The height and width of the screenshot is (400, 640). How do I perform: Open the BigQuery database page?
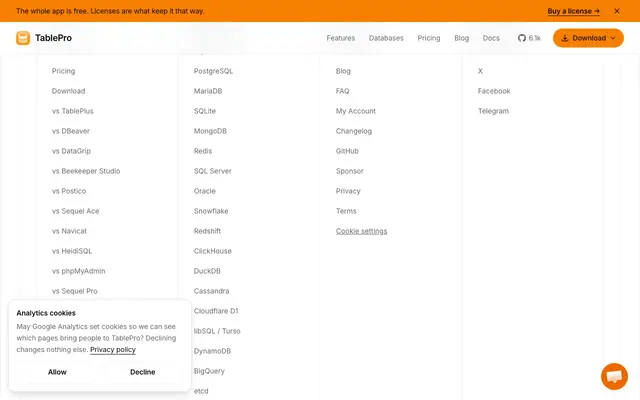click(x=209, y=371)
